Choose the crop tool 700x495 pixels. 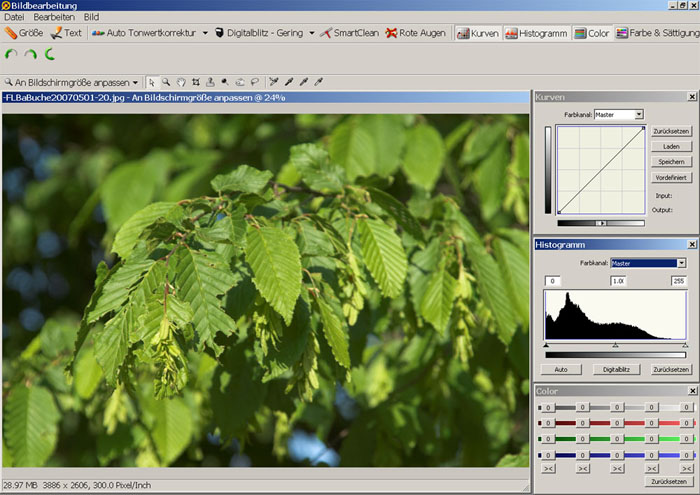point(196,82)
